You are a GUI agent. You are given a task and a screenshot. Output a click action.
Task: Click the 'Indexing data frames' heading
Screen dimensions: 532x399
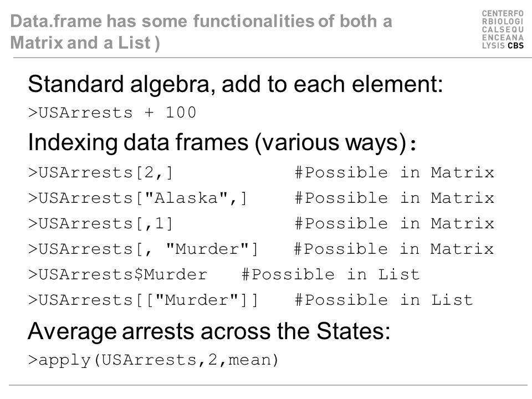(x=222, y=142)
